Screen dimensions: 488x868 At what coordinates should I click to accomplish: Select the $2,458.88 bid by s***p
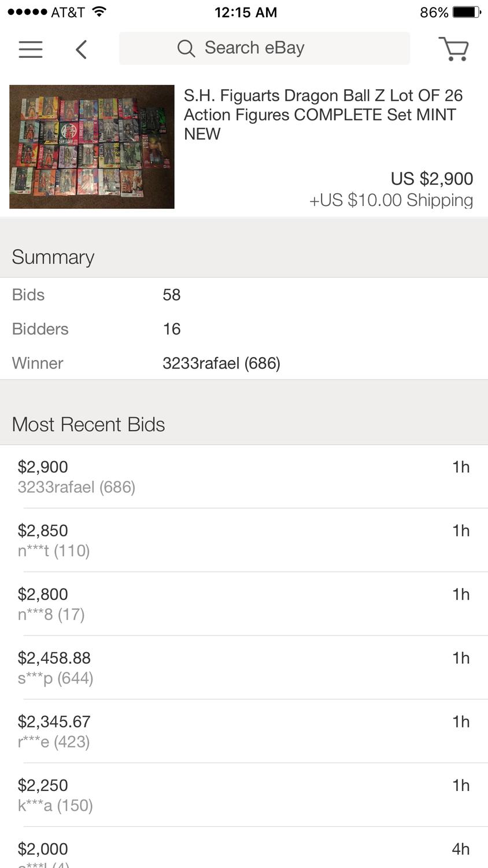[x=243, y=668]
